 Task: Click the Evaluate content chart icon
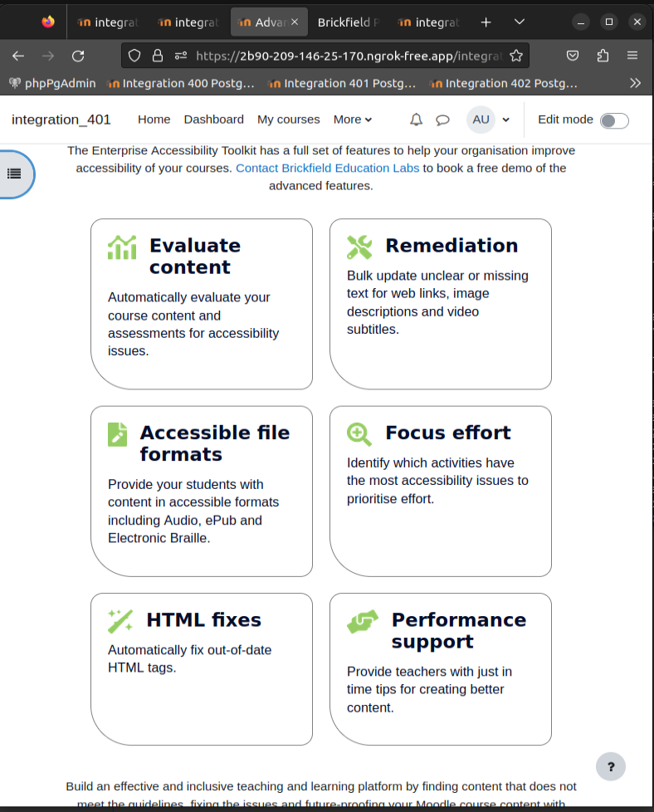(x=122, y=247)
